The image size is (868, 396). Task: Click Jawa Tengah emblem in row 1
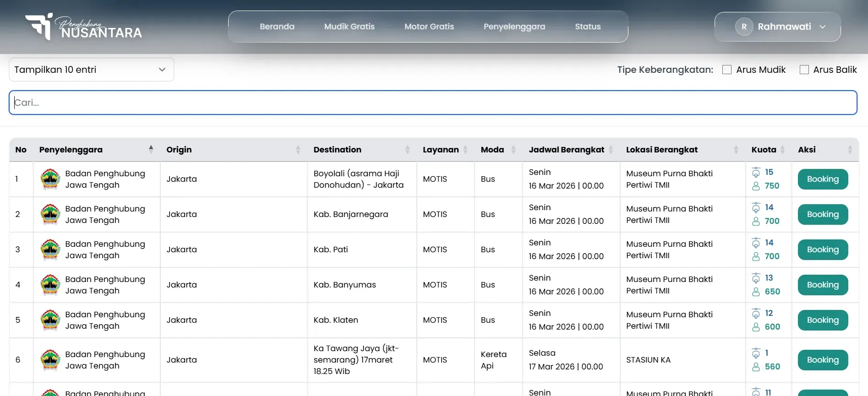tap(50, 179)
